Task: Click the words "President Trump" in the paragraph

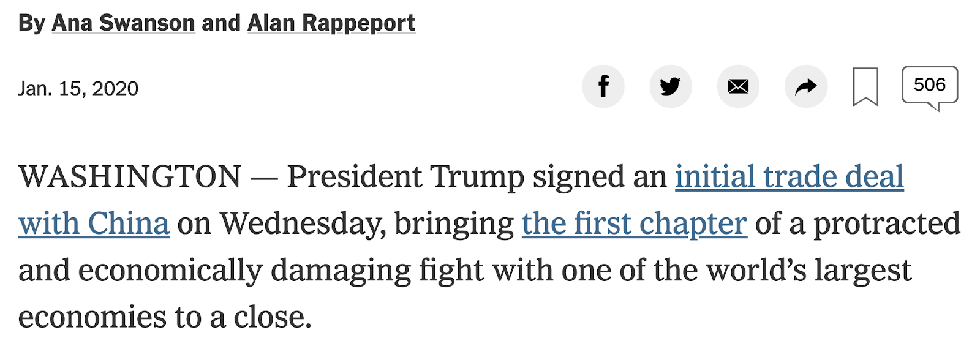Action: click(x=405, y=176)
